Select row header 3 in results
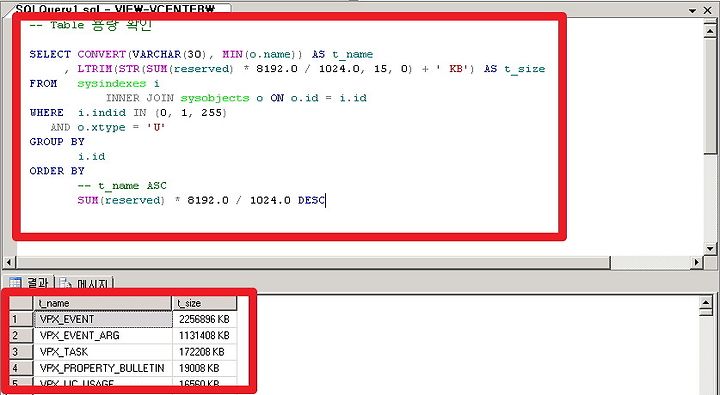The height and width of the screenshot is (395, 720). pos(21,352)
